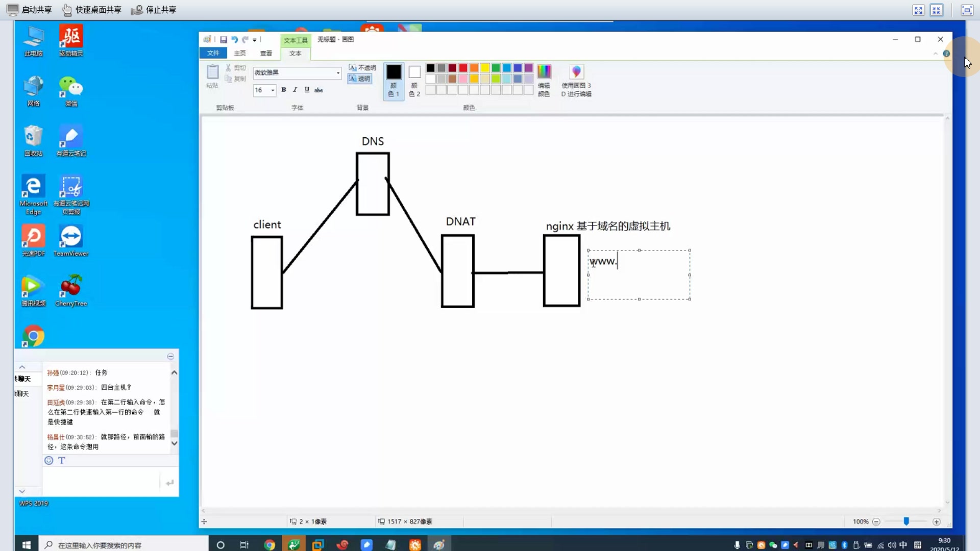Click 快速桌面共享 (Quick desktop share) button

click(92, 10)
